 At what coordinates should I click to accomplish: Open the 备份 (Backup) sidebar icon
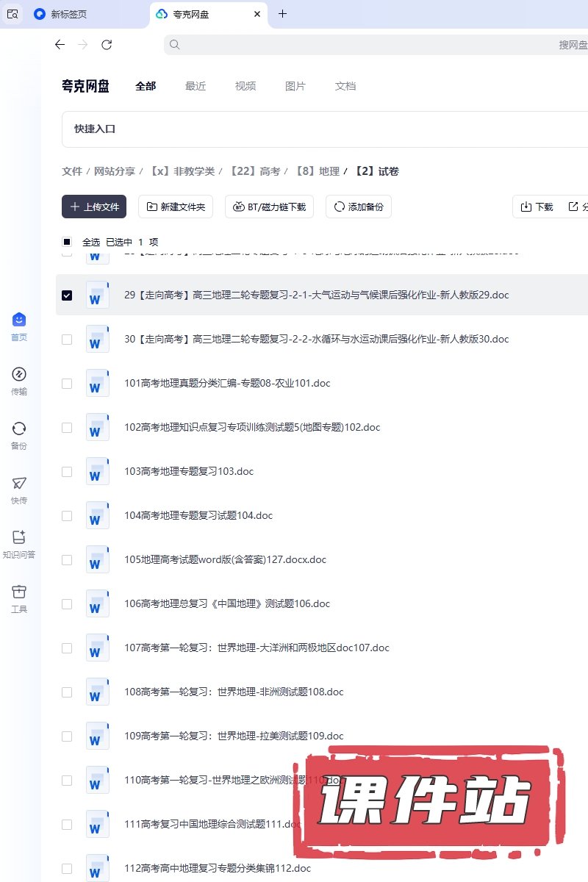click(19, 429)
